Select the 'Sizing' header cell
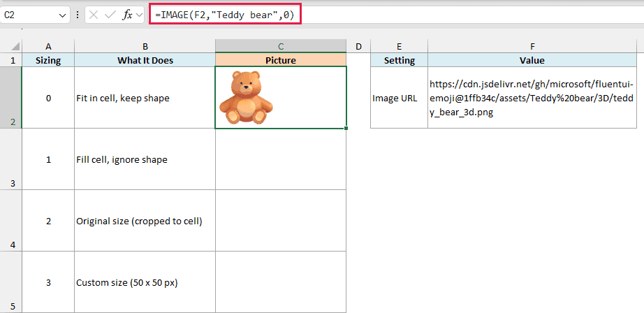 point(48,60)
